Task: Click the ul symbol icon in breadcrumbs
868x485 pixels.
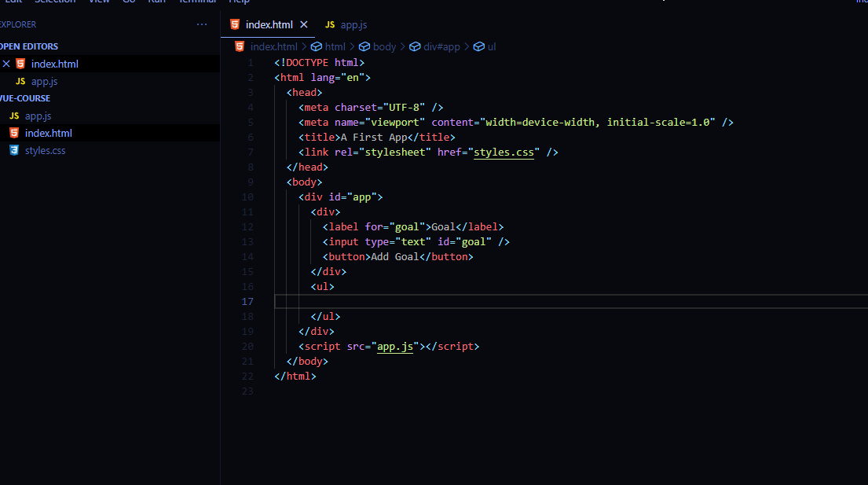Action: (478, 47)
